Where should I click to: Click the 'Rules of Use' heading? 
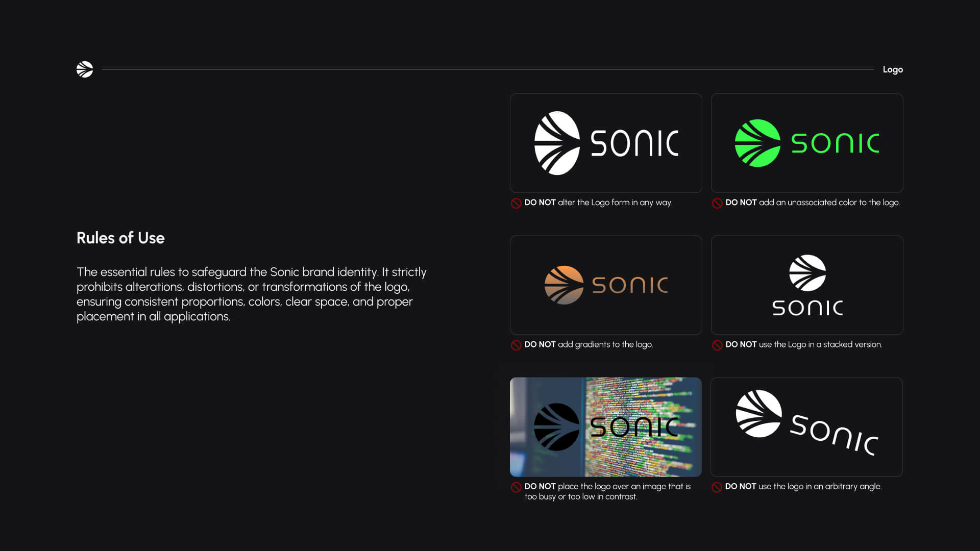click(x=120, y=238)
